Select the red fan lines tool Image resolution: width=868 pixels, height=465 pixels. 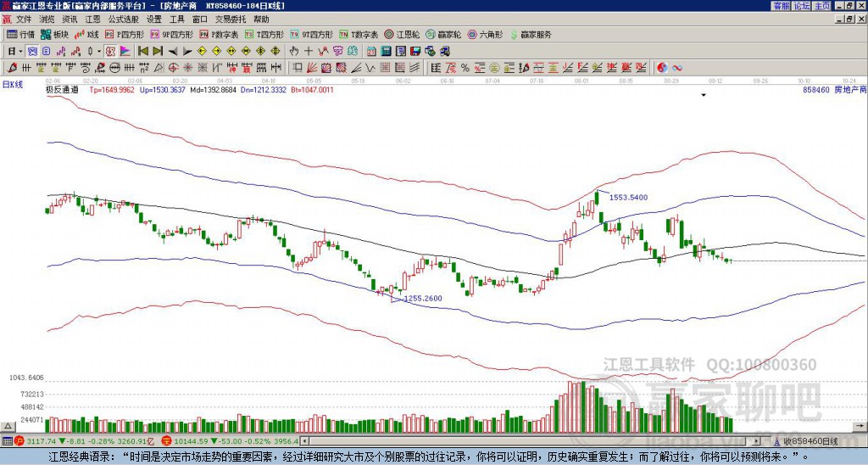(312, 68)
